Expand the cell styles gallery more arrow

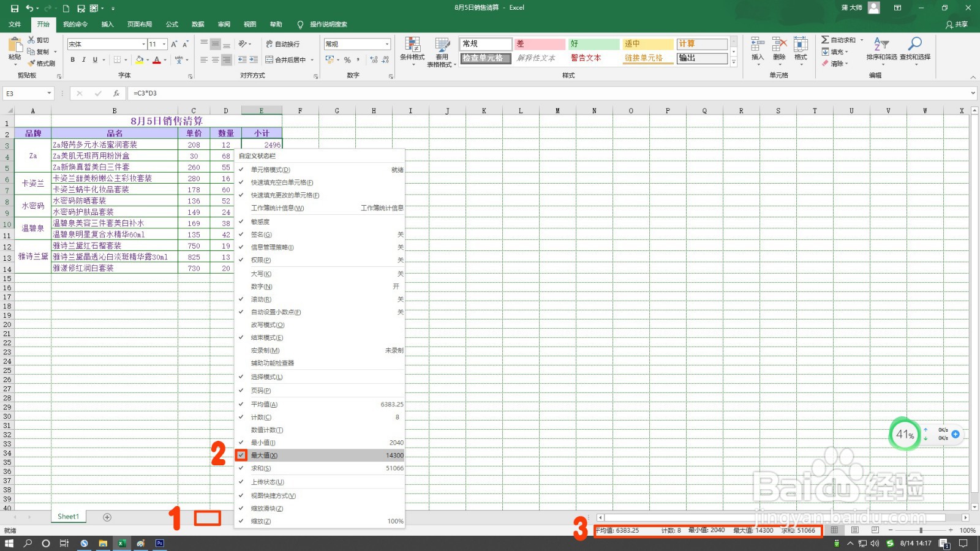click(x=734, y=62)
